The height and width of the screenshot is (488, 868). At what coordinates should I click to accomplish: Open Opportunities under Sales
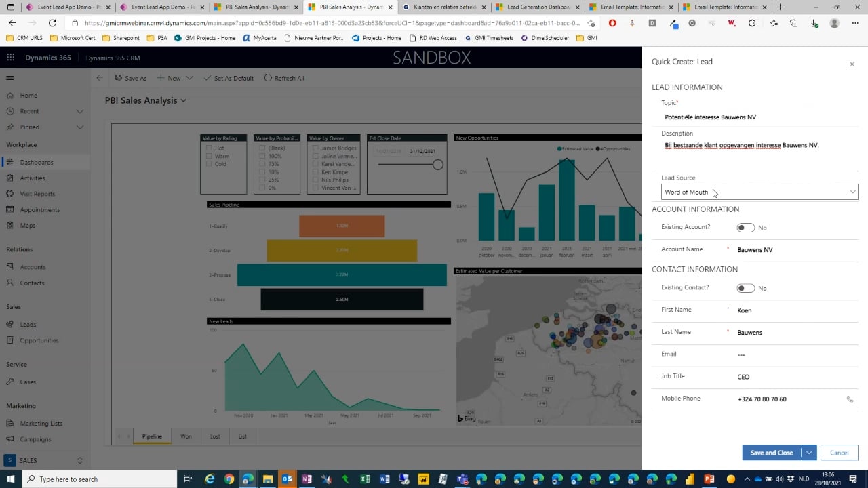click(39, 340)
